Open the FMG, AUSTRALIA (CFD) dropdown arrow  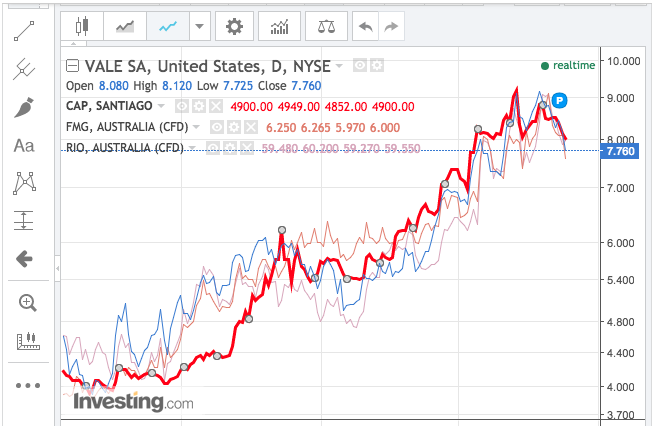pos(196,127)
